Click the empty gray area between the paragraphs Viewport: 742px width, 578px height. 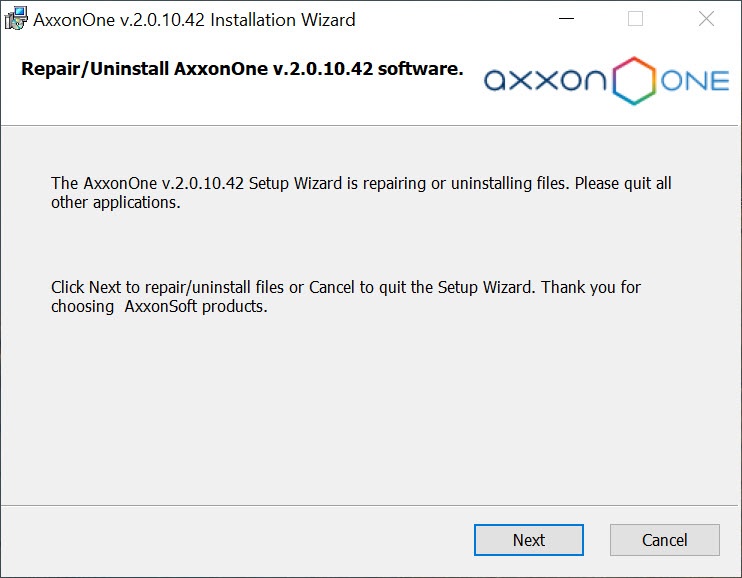pos(370,245)
